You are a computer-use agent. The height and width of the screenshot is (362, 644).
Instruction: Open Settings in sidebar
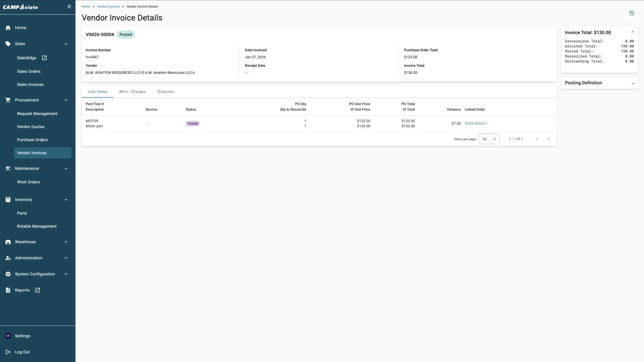(x=22, y=336)
